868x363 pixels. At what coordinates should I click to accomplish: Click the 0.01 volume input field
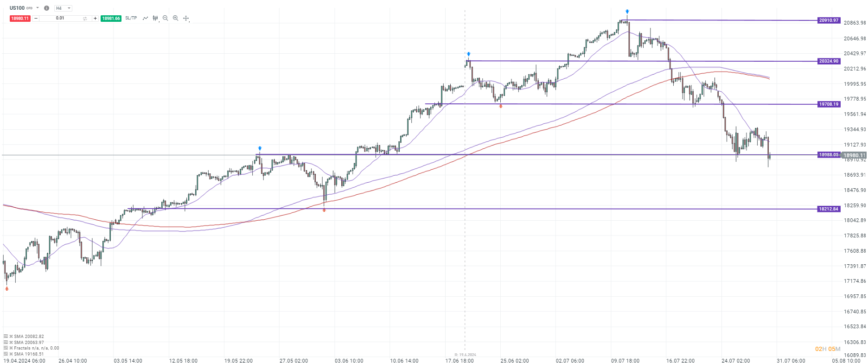(60, 19)
